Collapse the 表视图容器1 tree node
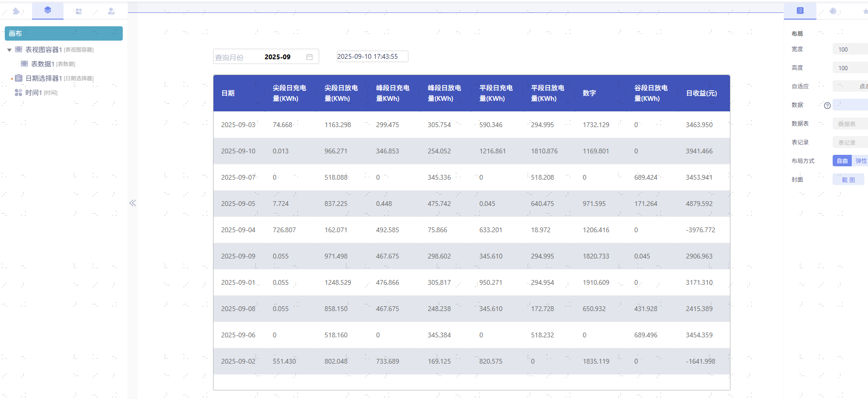The image size is (868, 399). click(x=9, y=50)
